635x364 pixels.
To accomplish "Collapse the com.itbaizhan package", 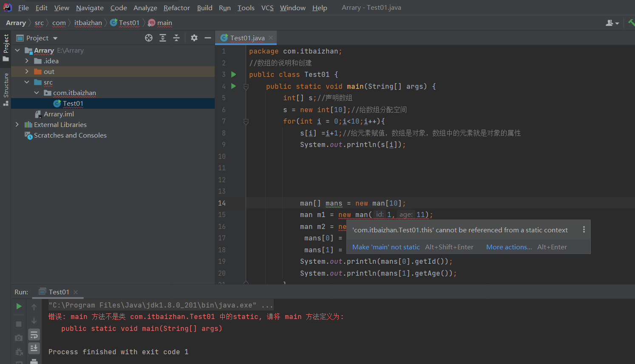I will pyautogui.click(x=37, y=93).
